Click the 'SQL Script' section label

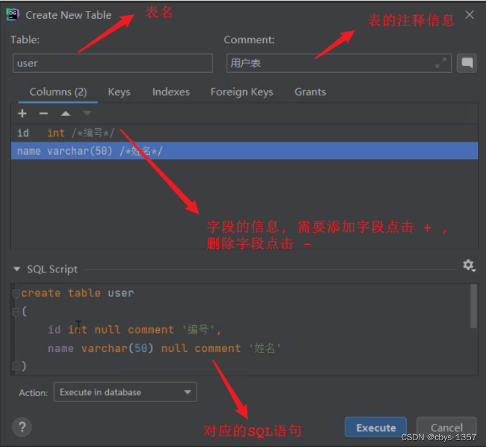click(x=52, y=269)
